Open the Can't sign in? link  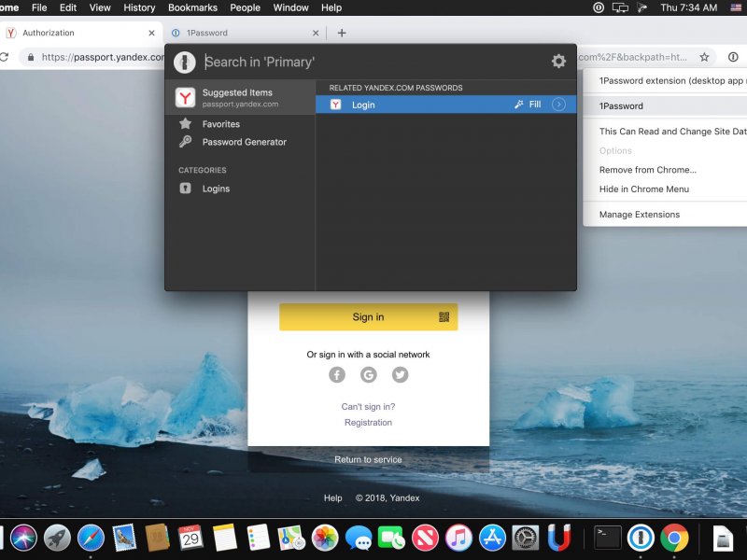(368, 407)
